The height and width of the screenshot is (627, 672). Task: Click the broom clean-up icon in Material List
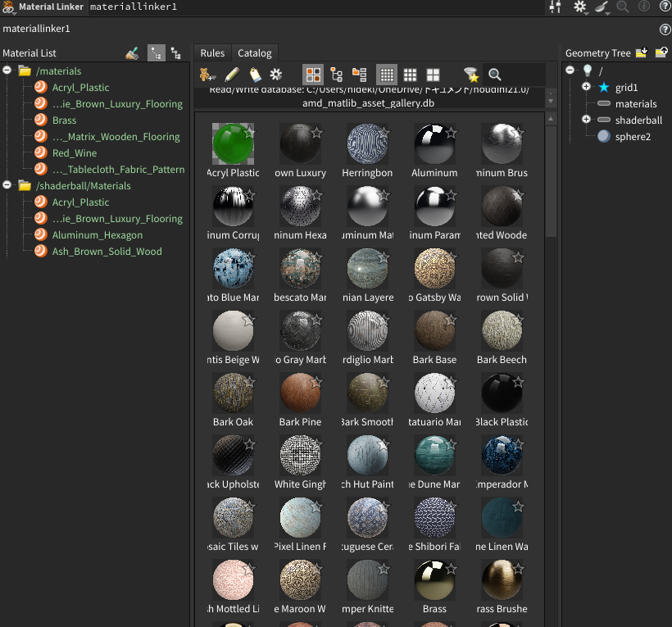point(133,53)
